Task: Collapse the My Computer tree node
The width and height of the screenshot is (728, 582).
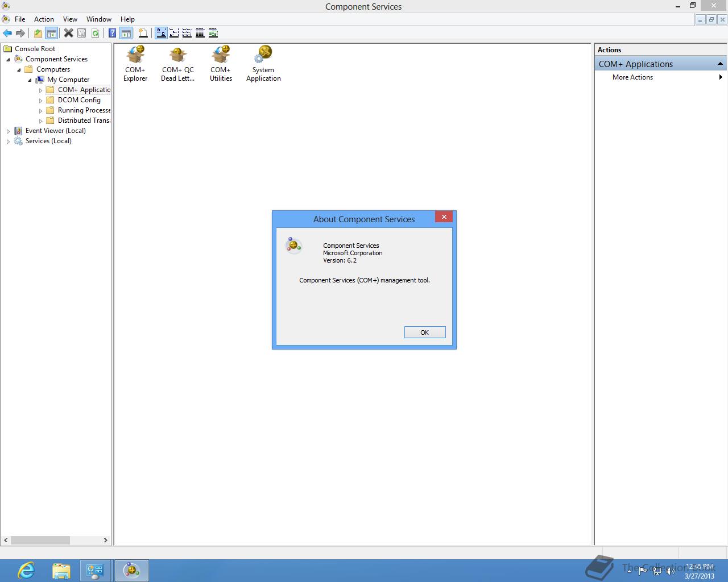Action: pos(30,80)
